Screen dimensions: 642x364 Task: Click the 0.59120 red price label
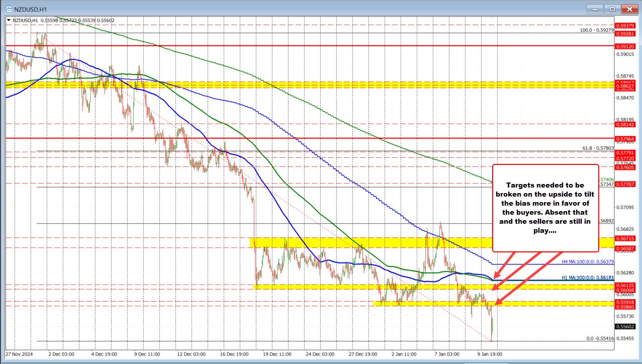[x=625, y=46]
